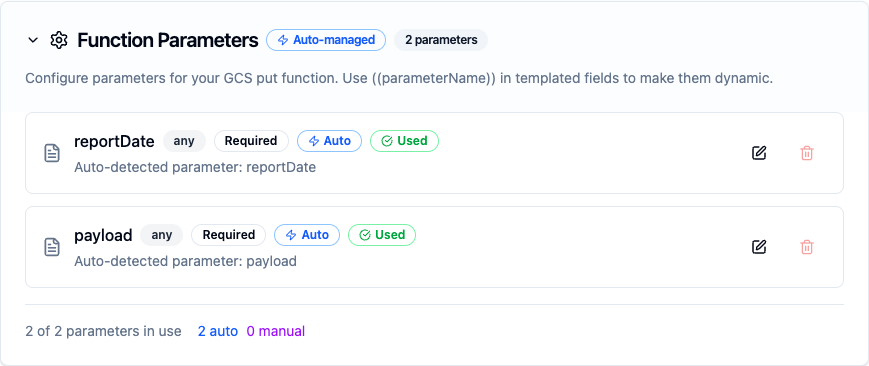The height and width of the screenshot is (366, 869).
Task: Click the reportDate parameter name
Action: click(114, 141)
